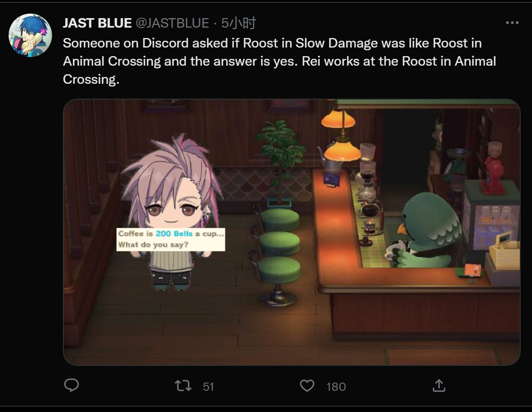View the like count of 180

336,387
